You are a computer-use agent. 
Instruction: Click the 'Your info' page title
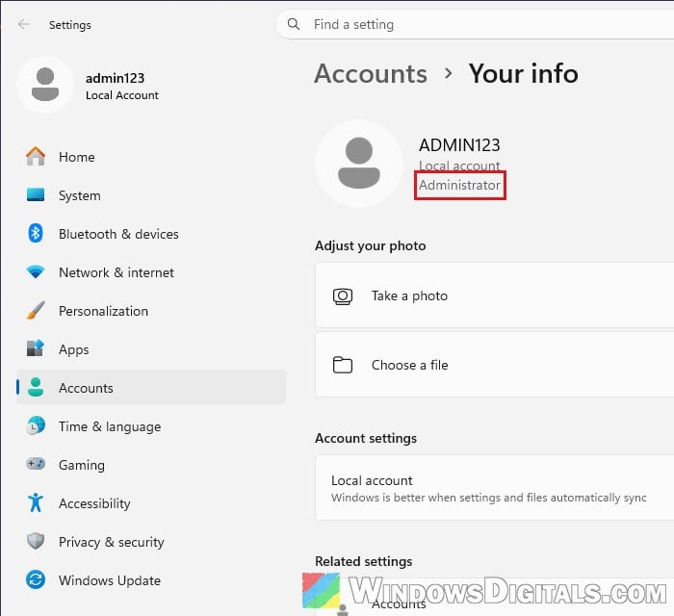523,73
